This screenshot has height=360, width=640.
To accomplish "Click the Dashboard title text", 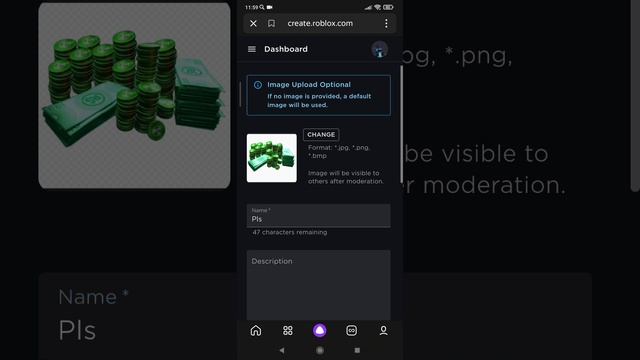I will [x=286, y=49].
